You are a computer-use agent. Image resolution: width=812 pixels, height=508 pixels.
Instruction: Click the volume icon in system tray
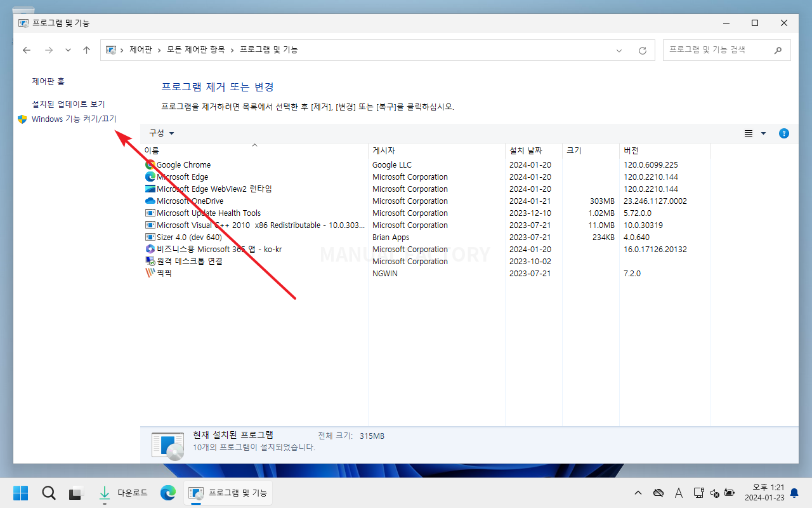click(x=715, y=493)
